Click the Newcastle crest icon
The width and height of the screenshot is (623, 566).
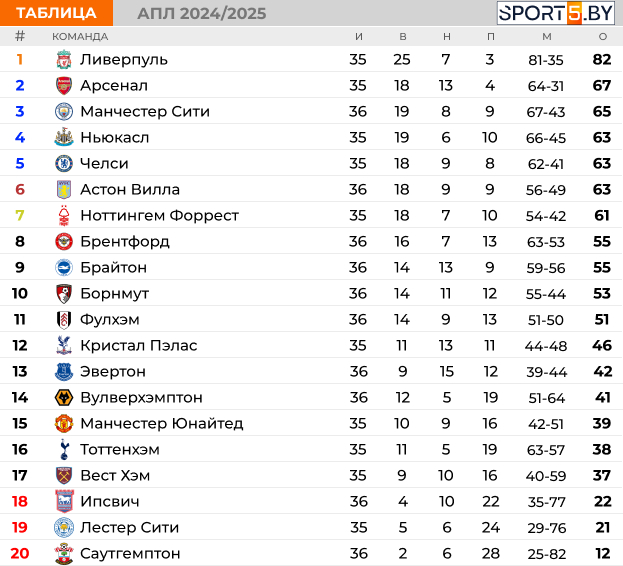(x=64, y=137)
